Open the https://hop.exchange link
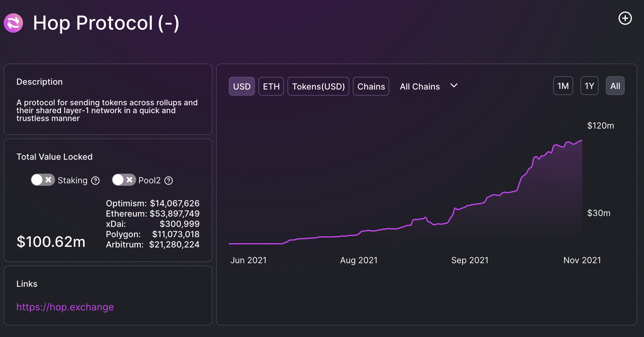The height and width of the screenshot is (337, 644). [x=65, y=307]
